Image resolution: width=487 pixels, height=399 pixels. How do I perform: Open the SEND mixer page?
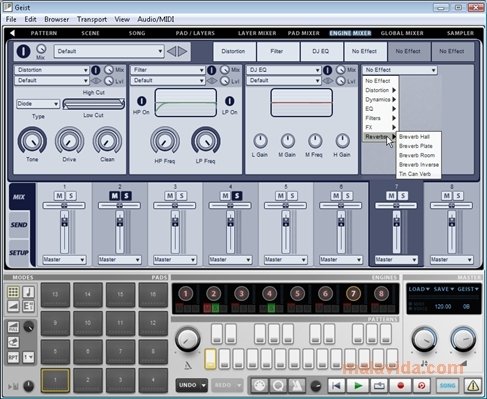[19, 225]
